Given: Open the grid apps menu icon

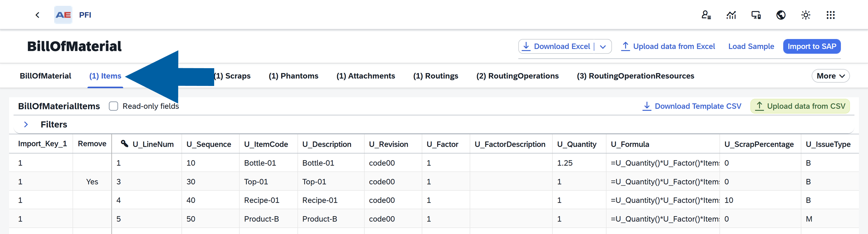Looking at the screenshot, I should point(831,15).
